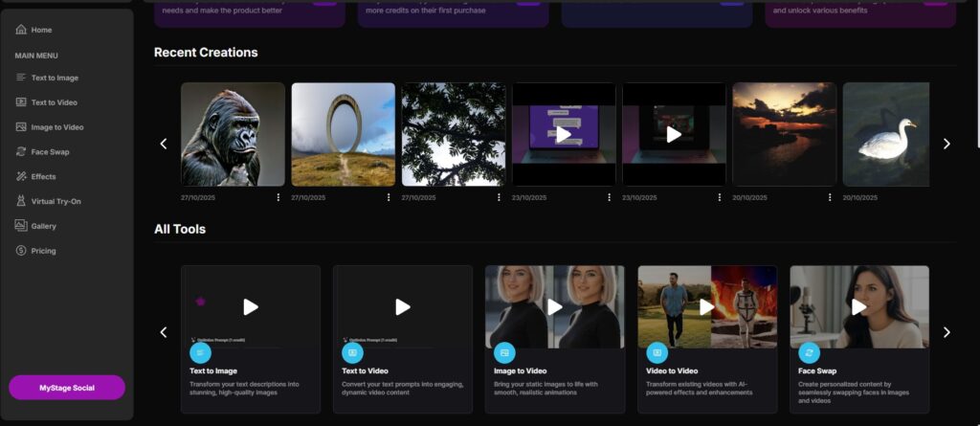Click the Image to Video sidebar icon
980x426 pixels.
click(x=21, y=127)
